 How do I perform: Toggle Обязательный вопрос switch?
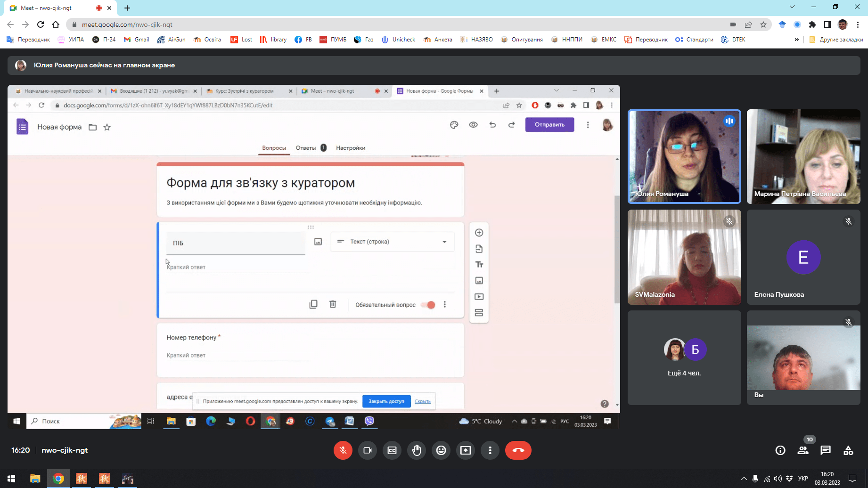[x=428, y=305]
